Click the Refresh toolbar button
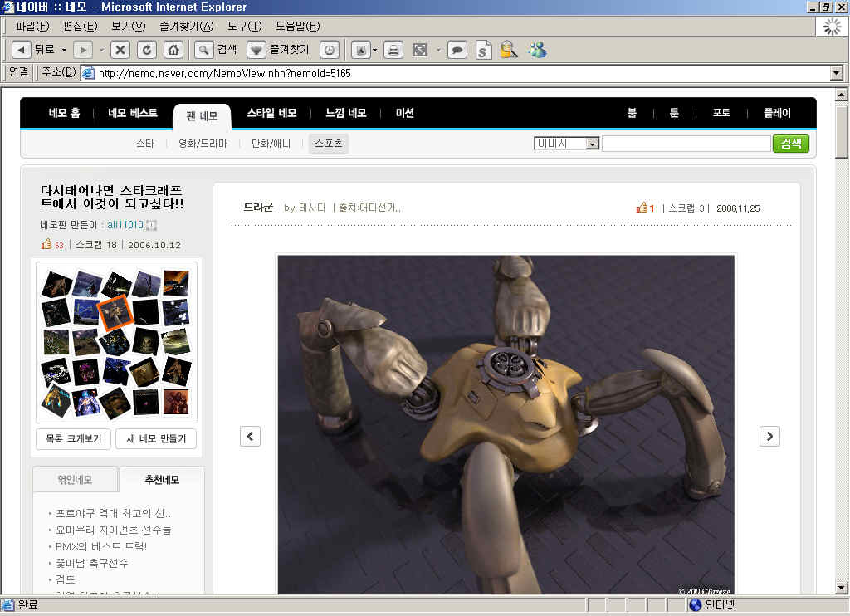The width and height of the screenshot is (850, 616). 146,50
